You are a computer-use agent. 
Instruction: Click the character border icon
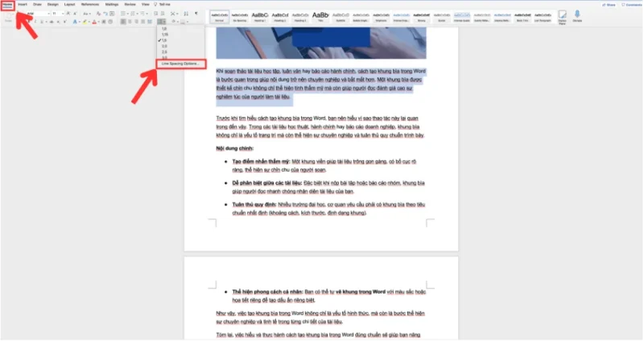112,14
